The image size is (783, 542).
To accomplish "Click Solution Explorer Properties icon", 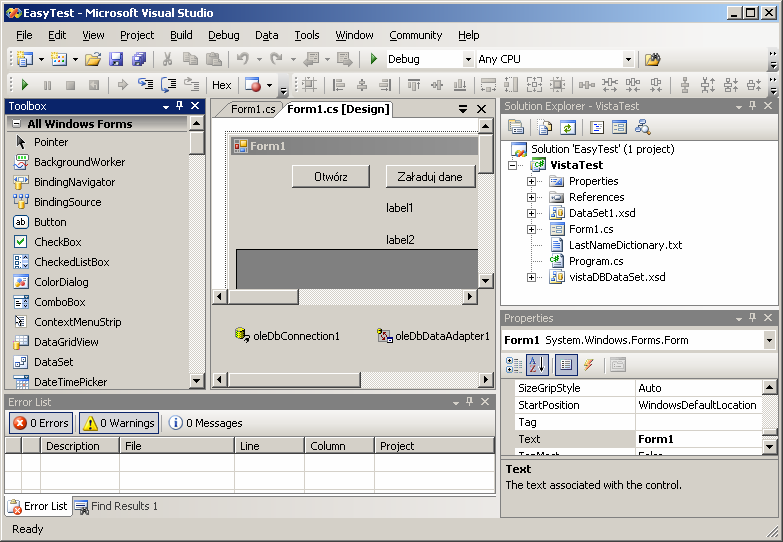I will point(516,127).
